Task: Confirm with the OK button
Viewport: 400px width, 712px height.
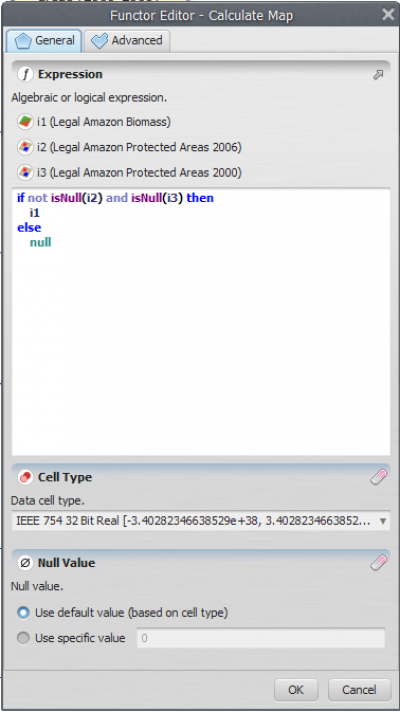Action: tap(296, 690)
